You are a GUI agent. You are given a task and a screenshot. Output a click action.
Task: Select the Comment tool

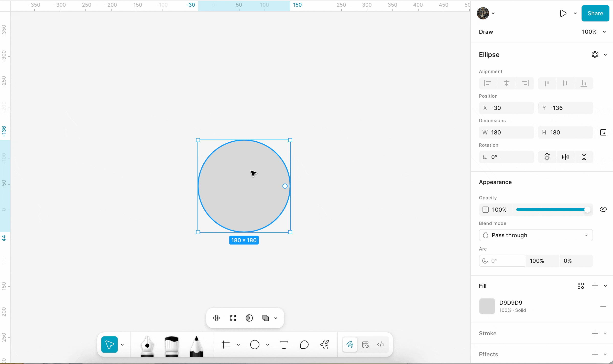[x=304, y=345]
